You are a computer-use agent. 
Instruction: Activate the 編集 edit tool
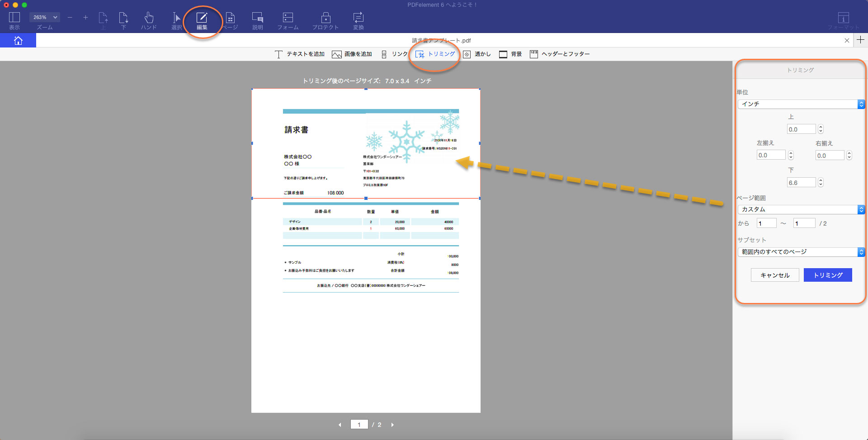point(202,21)
